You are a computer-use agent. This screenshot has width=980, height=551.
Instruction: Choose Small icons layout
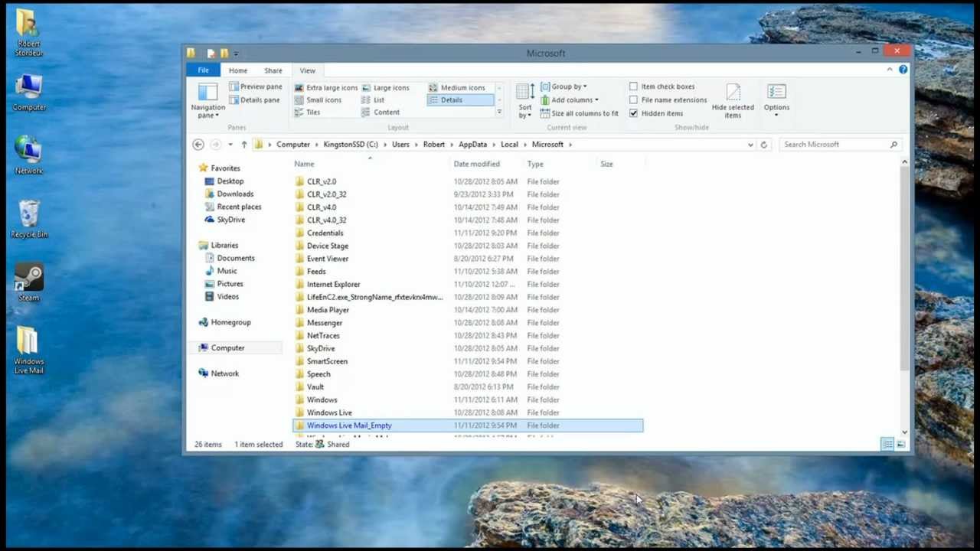point(318,99)
